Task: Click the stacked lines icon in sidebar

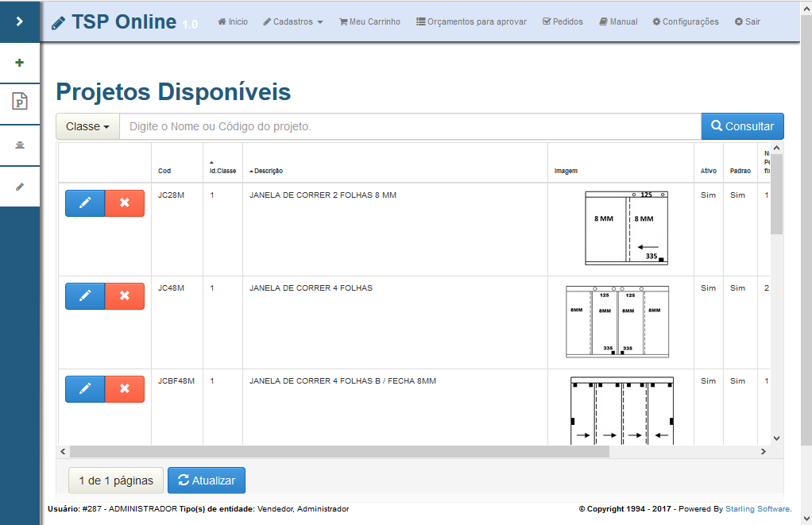Action: [x=20, y=145]
